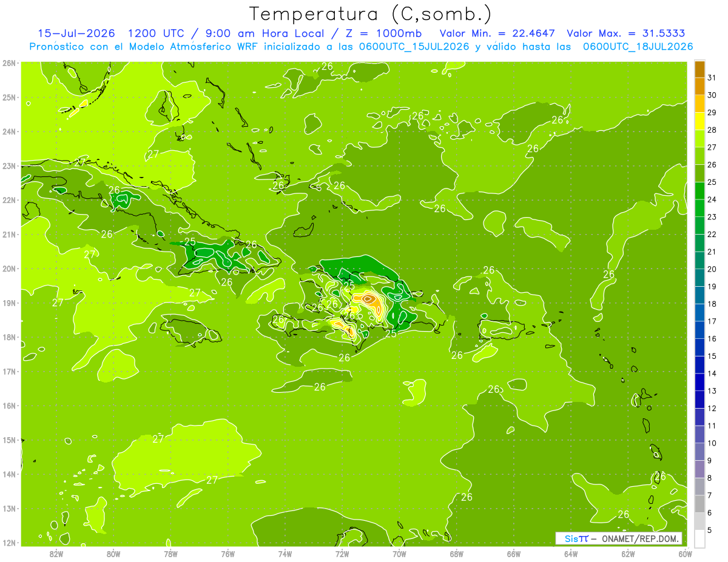This screenshot has width=728, height=562.
Task: Pick the yellow swatch between 28 and 29
Action: pyautogui.click(x=699, y=121)
